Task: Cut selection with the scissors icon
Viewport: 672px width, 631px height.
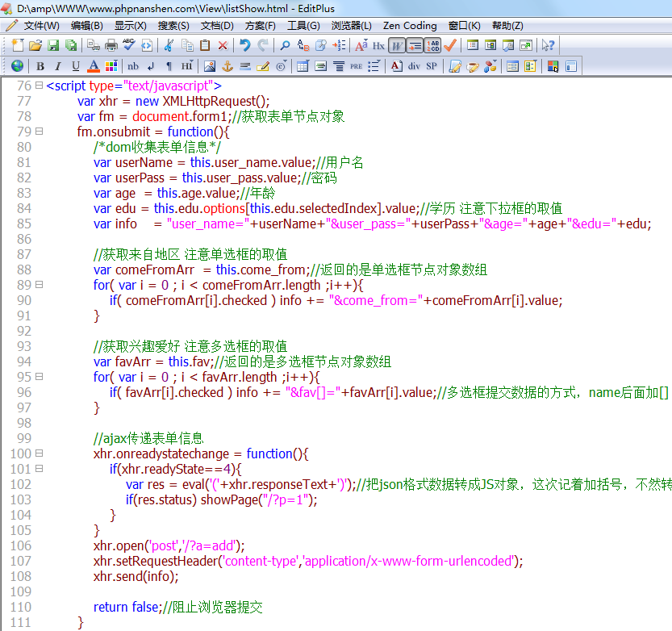Action: tap(169, 45)
